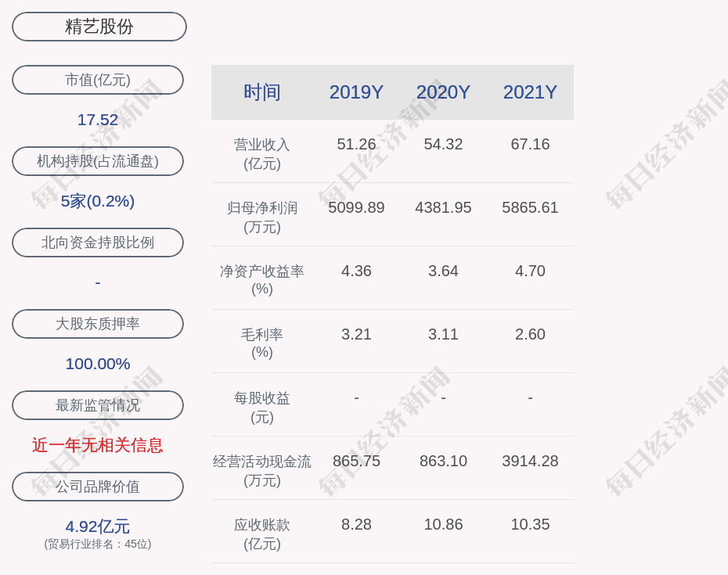Click receivables value 10.35
Image resolution: width=728 pixels, height=575 pixels.
tap(530, 525)
